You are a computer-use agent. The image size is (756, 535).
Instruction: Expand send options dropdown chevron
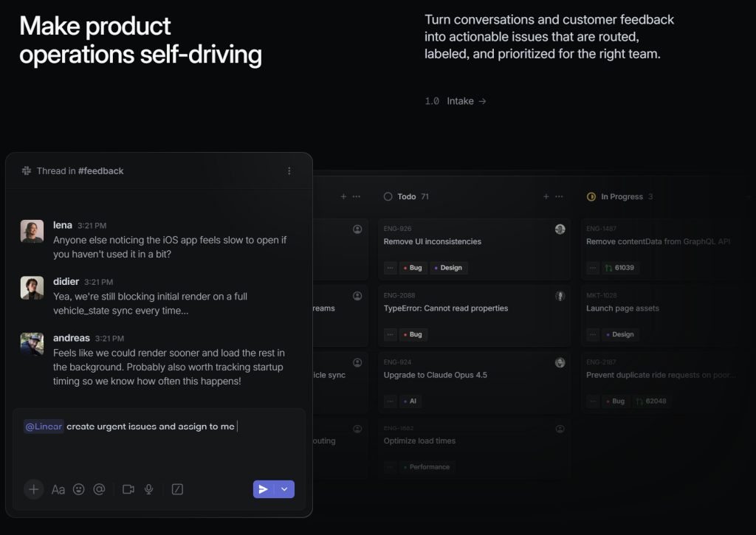pos(284,489)
